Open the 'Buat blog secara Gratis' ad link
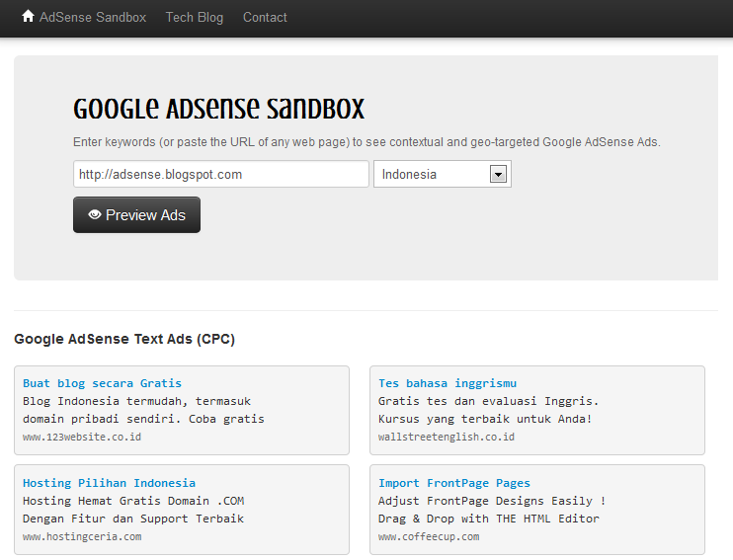This screenshot has width=733, height=560. 102,383
